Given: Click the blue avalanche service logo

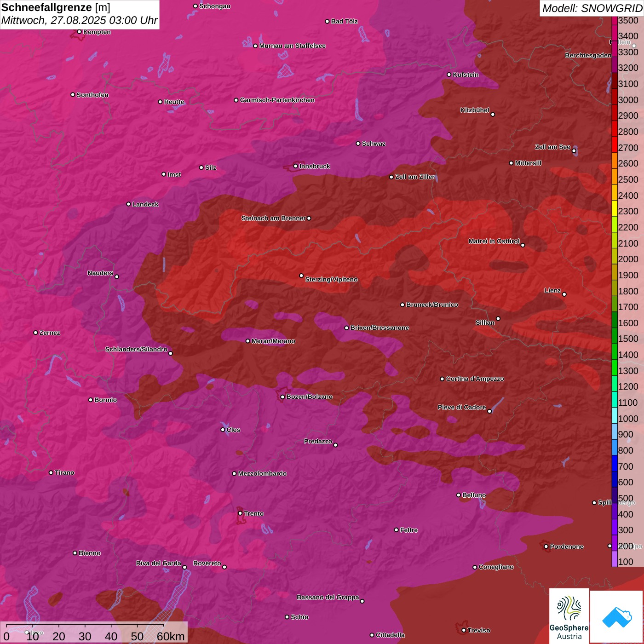Looking at the screenshot, I should 617,617.
